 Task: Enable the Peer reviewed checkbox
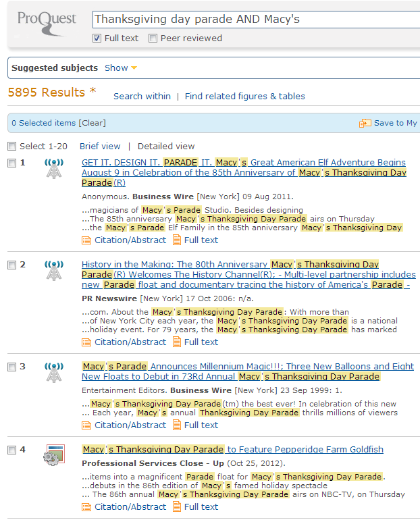coord(153,38)
